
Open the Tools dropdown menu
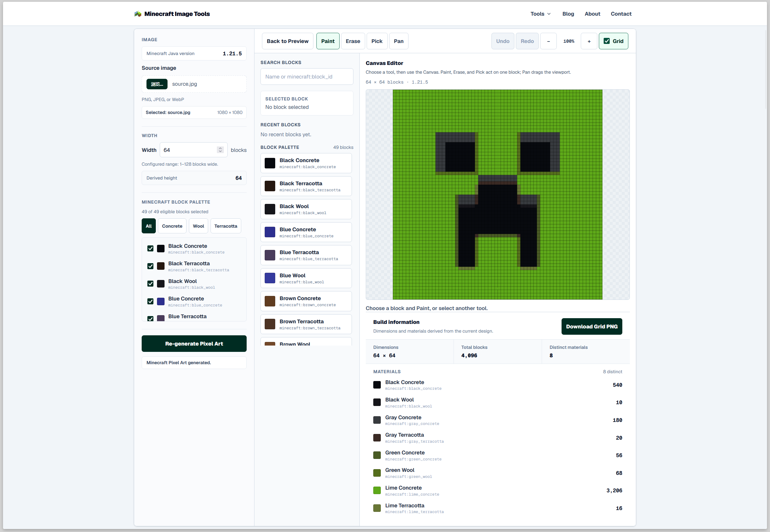tap(540, 14)
